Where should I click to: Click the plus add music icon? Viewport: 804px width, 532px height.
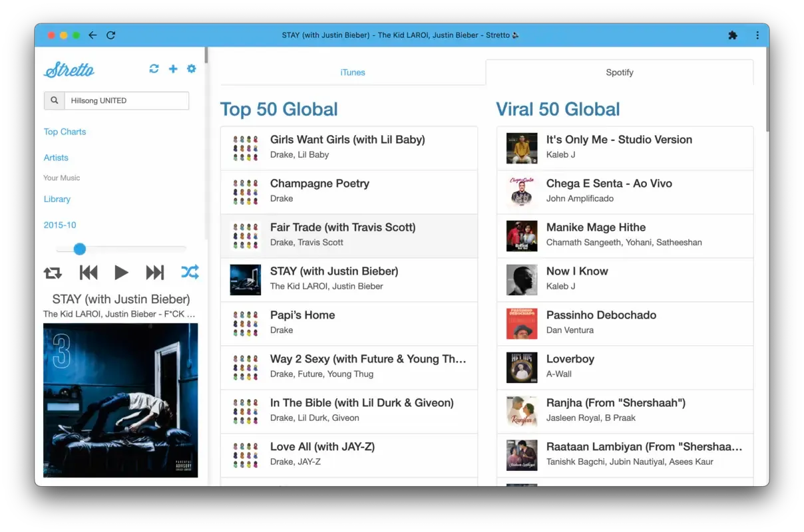point(173,68)
